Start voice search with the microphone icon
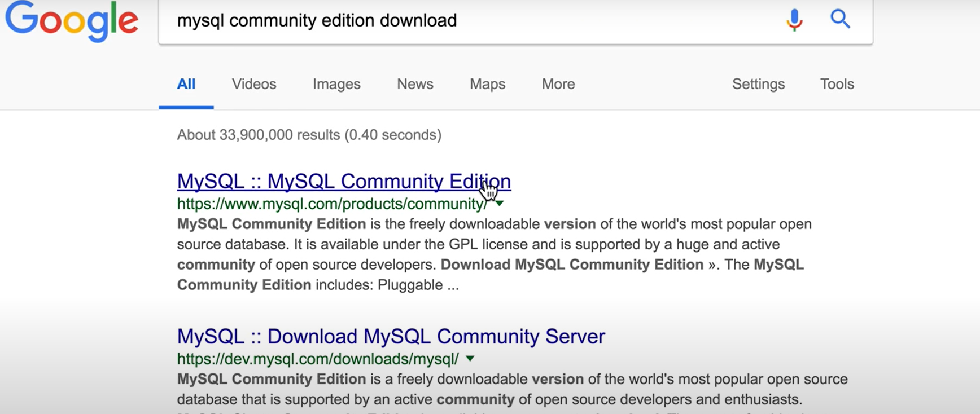 coord(794,20)
